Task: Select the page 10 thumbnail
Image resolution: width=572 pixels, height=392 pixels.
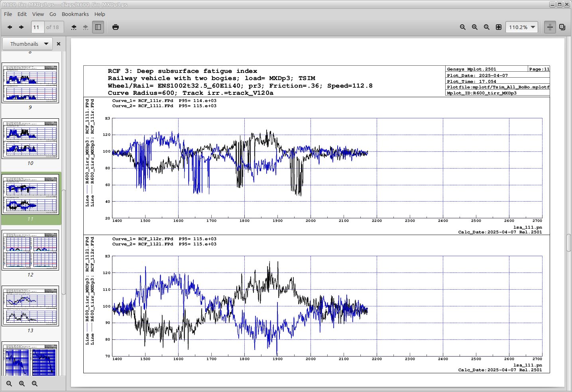Action: point(30,139)
